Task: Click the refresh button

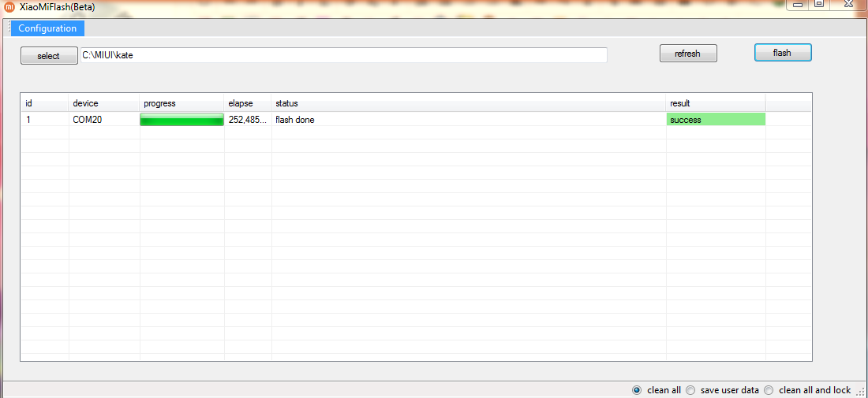Action: tap(688, 54)
